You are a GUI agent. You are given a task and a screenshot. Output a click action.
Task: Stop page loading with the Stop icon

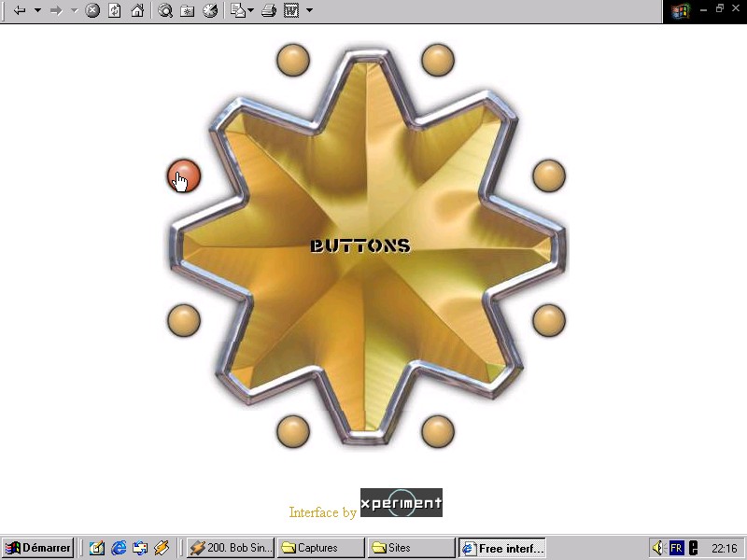click(92, 10)
